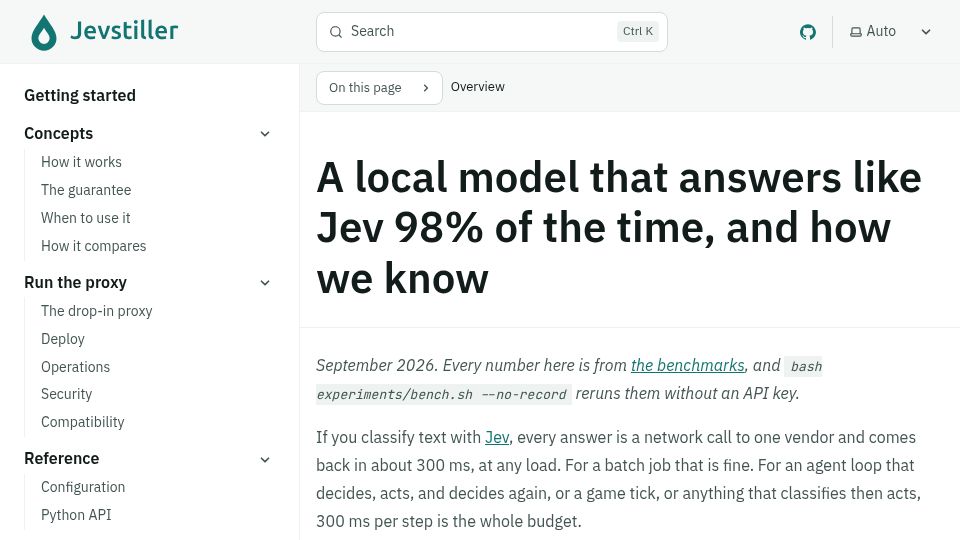Open the Compatibility page

(x=83, y=422)
